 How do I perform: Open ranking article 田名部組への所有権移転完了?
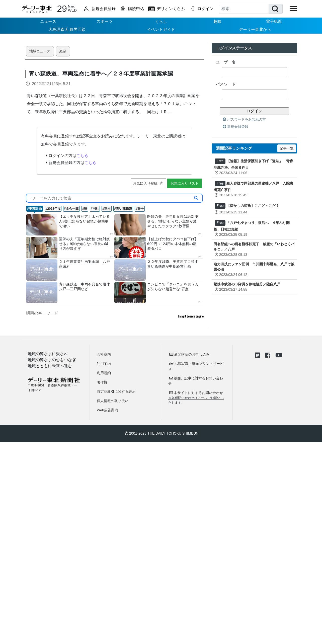(254, 247)
